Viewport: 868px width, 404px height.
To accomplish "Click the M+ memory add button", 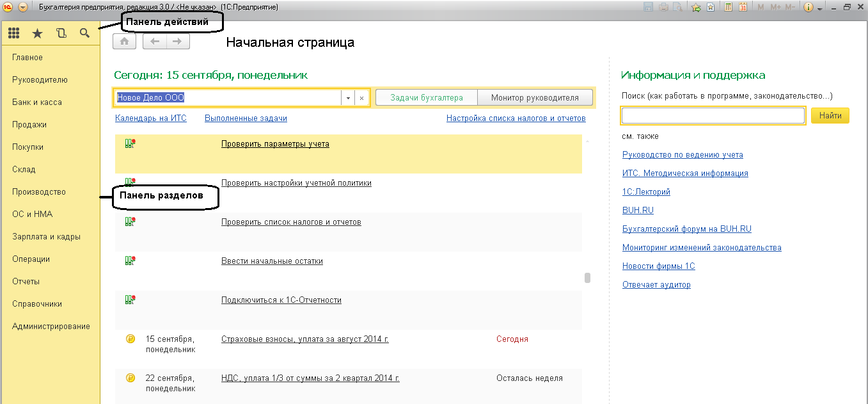I will click(776, 8).
